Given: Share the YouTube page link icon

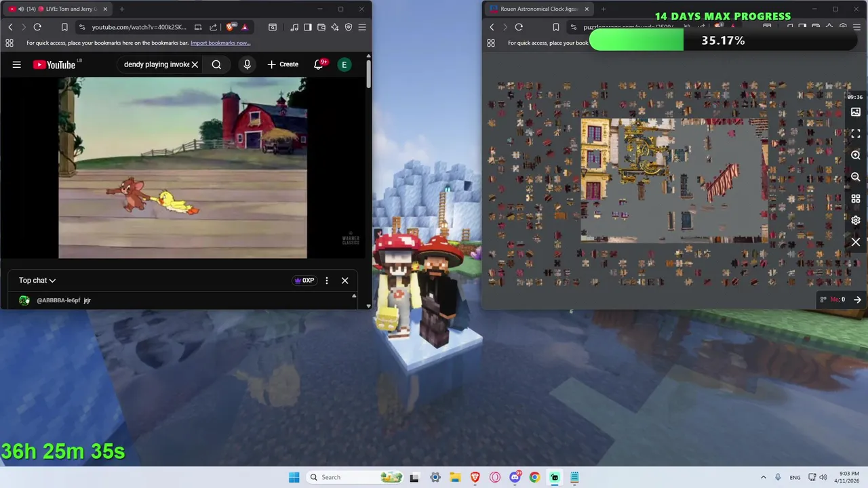Looking at the screenshot, I should coord(213,27).
